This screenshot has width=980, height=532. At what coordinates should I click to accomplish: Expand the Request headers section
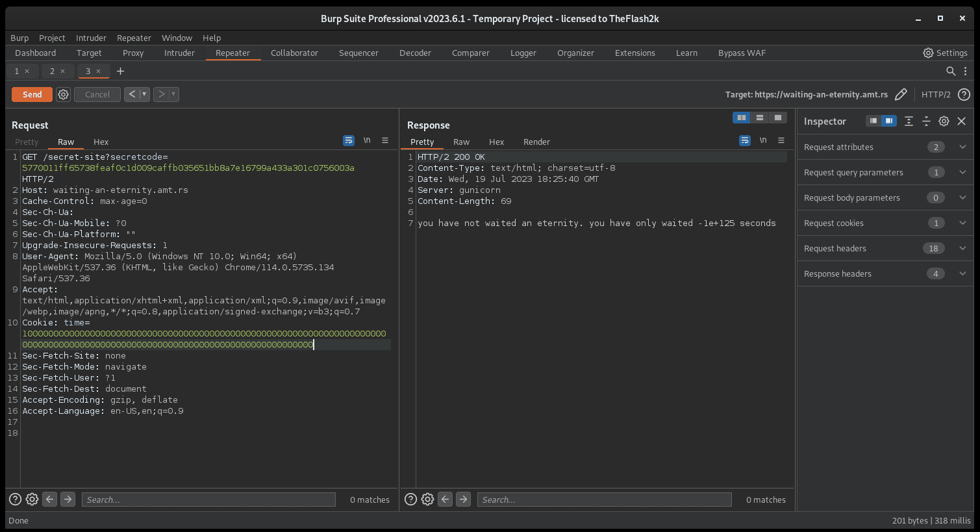coord(962,248)
